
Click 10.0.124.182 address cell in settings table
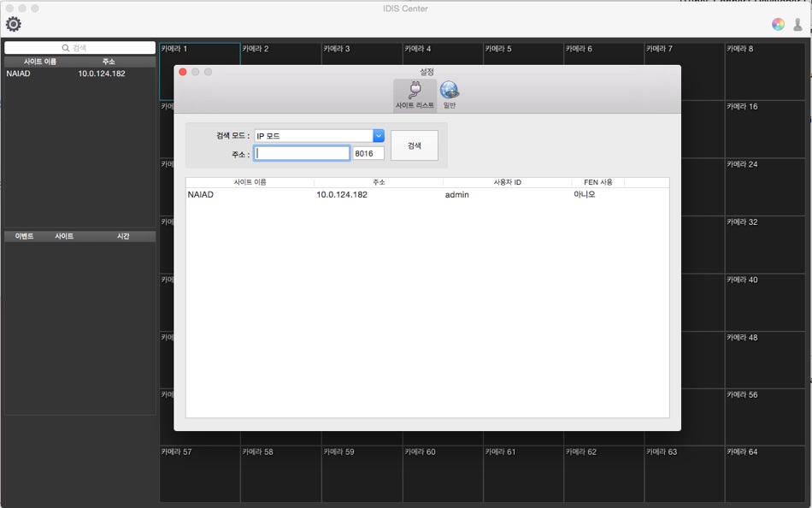coord(342,195)
